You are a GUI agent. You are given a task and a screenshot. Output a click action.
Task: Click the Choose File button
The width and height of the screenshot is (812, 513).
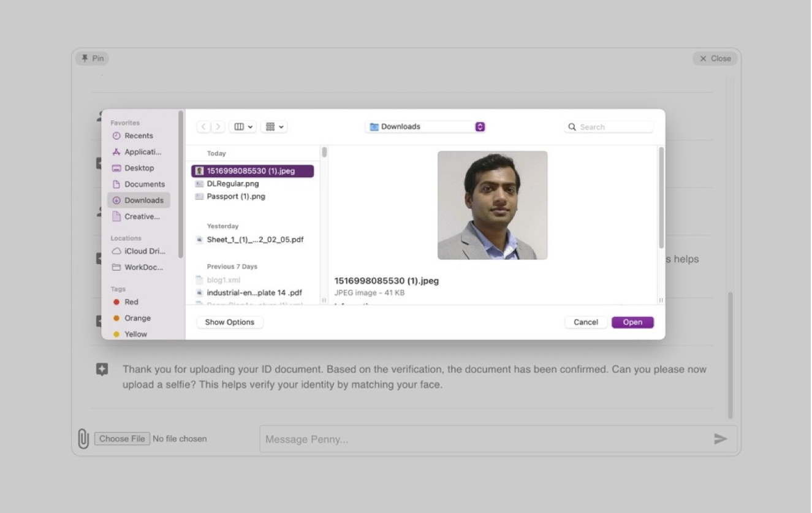click(x=122, y=439)
